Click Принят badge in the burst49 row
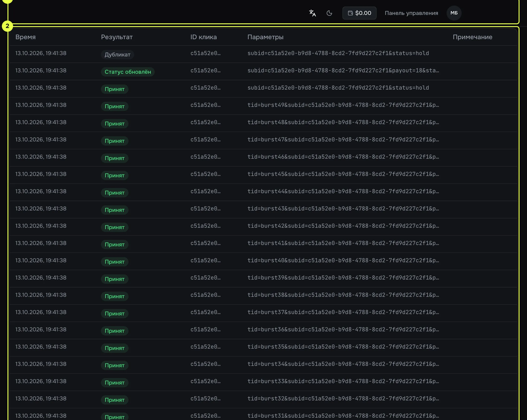The height and width of the screenshot is (420, 527). pyautogui.click(x=114, y=106)
